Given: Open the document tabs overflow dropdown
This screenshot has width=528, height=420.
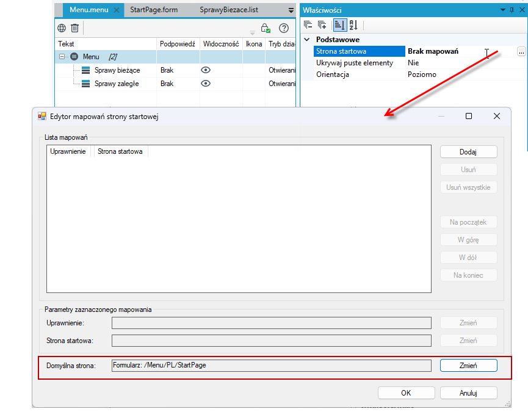Looking at the screenshot, I should click(x=291, y=10).
